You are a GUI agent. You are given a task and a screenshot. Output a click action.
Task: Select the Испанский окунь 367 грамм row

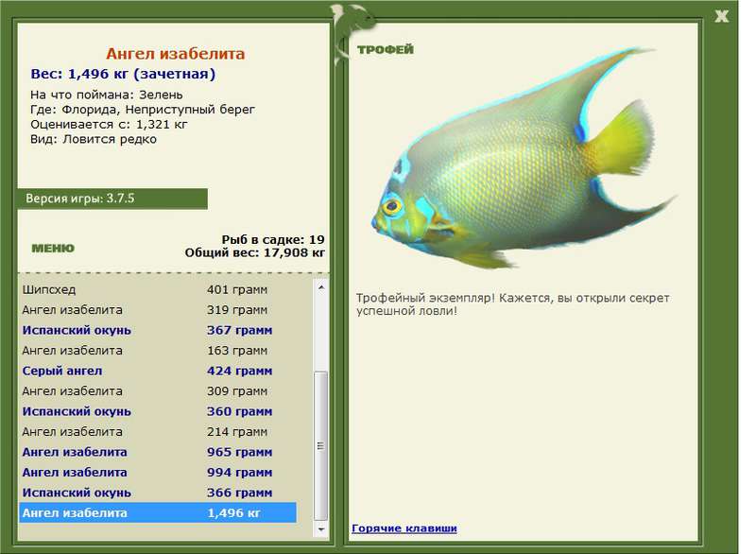click(x=158, y=330)
